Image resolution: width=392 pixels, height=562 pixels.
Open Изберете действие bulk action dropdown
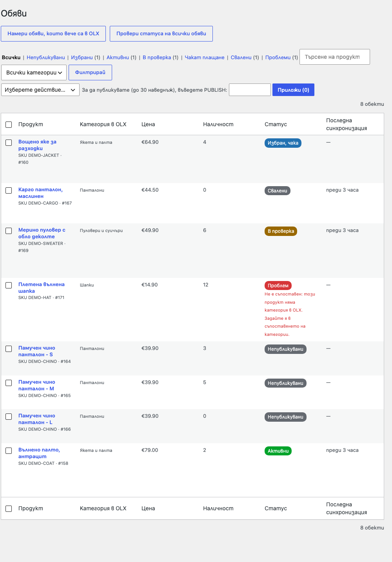(40, 90)
